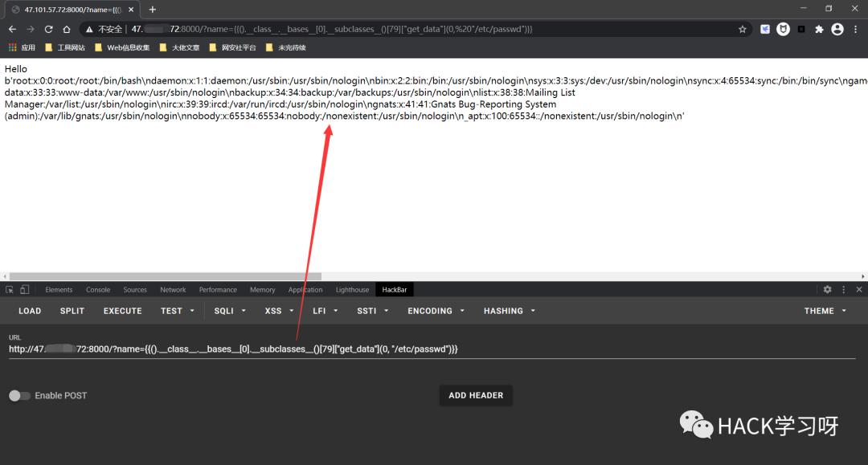
Task: Close the 47.101.57.72:8000 tab
Action: pyautogui.click(x=131, y=10)
